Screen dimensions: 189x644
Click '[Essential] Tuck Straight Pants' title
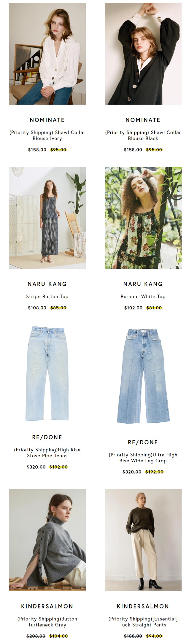[x=143, y=622]
